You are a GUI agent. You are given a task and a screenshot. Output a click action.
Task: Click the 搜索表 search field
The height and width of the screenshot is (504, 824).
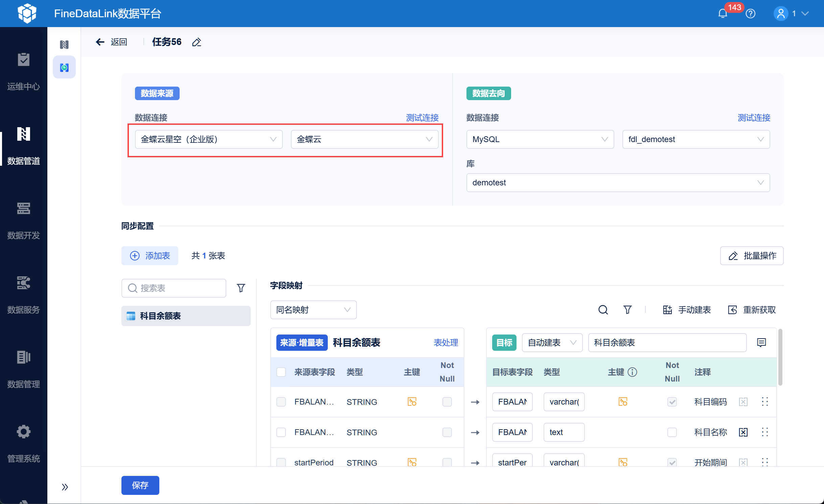point(174,288)
